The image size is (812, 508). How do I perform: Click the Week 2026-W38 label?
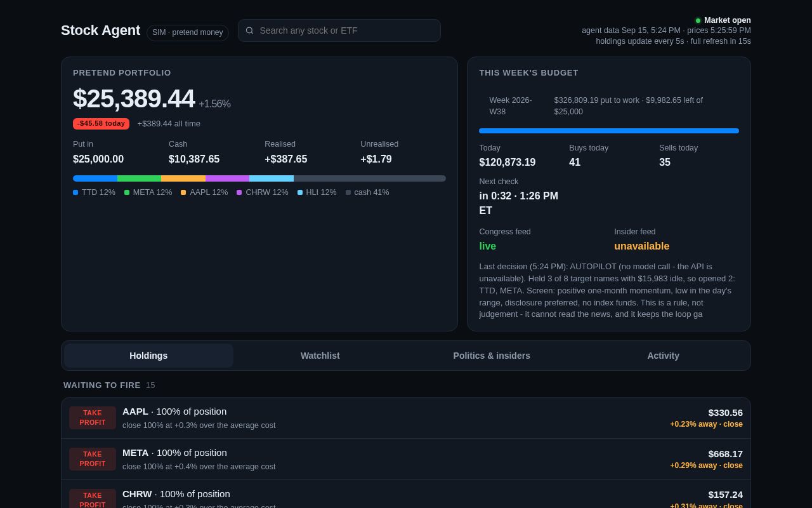pos(511,106)
